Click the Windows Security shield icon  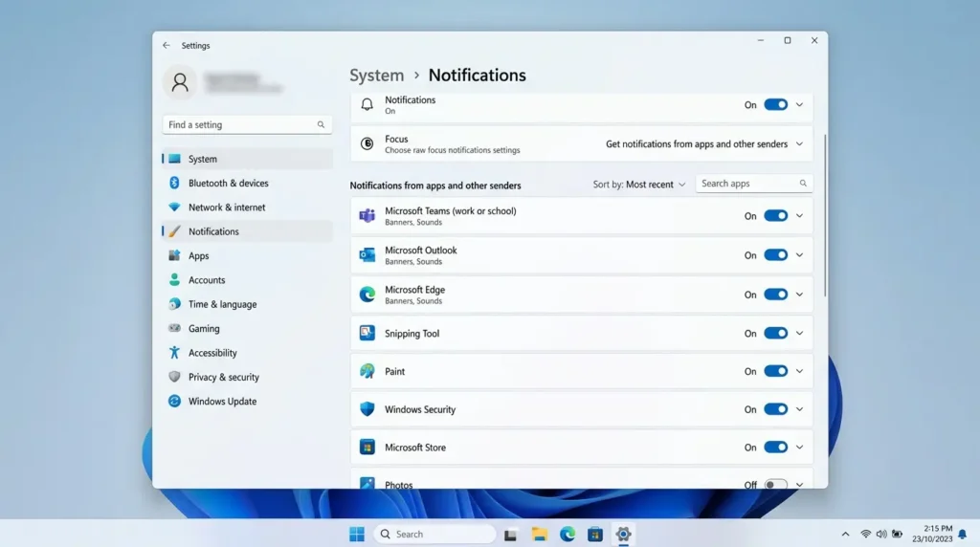[x=367, y=409]
